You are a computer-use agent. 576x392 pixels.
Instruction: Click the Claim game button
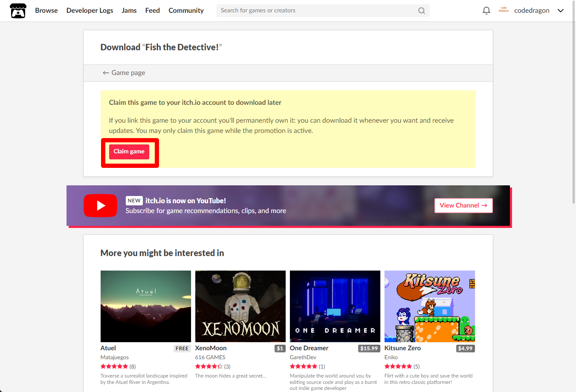tap(129, 152)
